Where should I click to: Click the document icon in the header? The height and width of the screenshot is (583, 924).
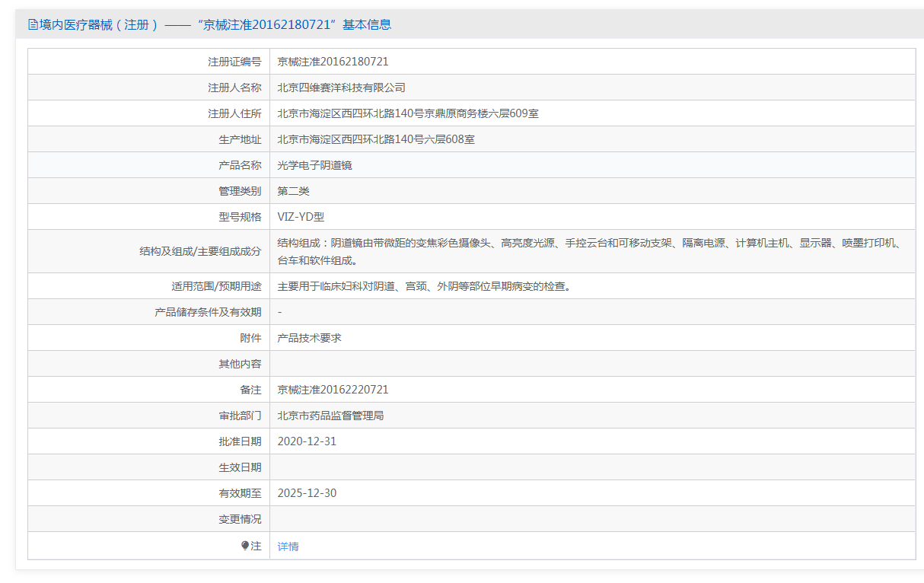tap(33, 24)
